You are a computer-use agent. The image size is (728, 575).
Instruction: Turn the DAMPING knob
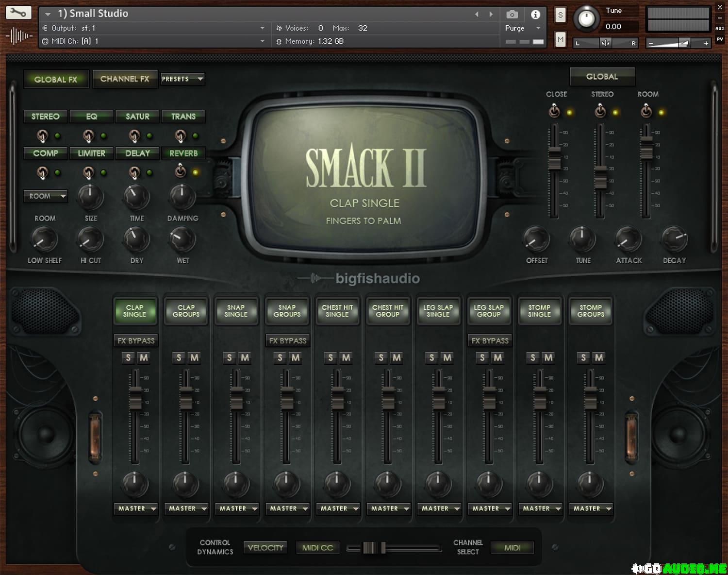point(182,197)
